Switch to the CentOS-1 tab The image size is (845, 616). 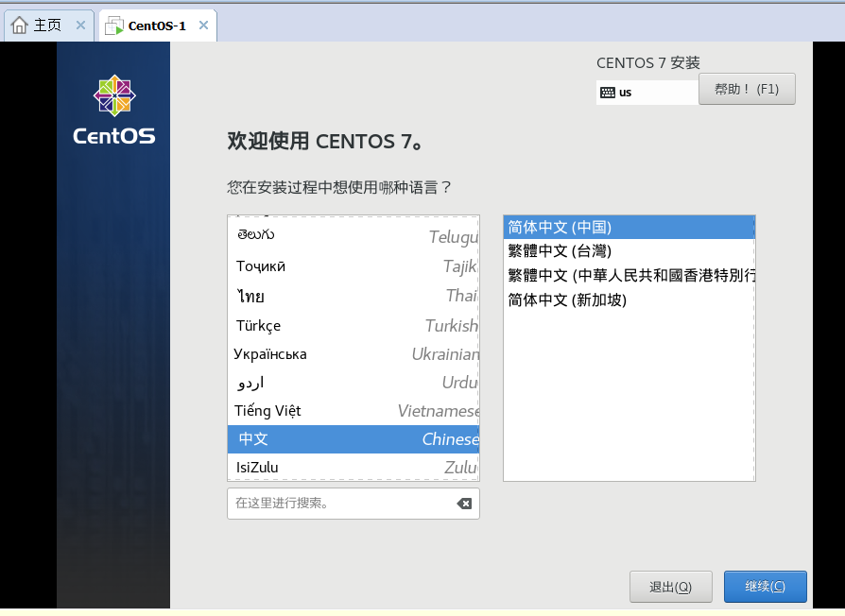pos(157,26)
